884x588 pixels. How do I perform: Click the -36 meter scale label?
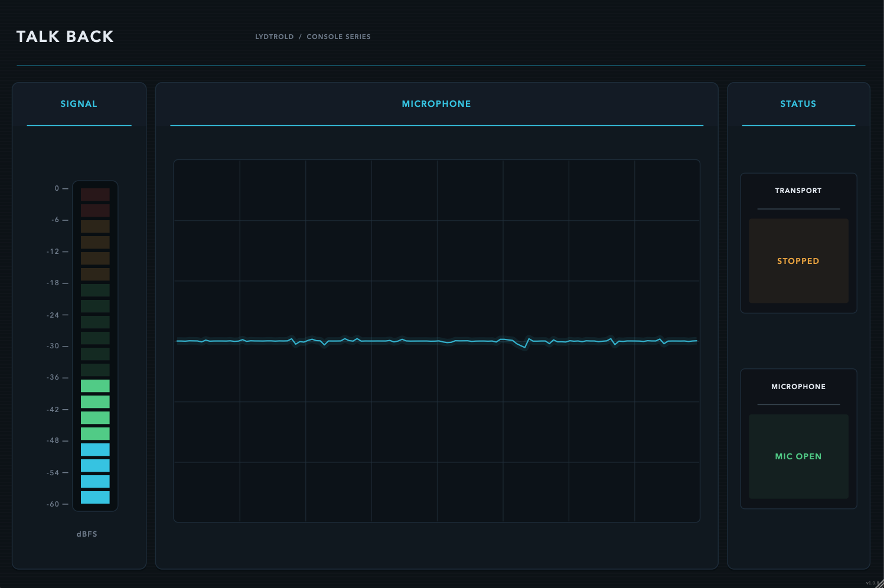pyautogui.click(x=53, y=377)
